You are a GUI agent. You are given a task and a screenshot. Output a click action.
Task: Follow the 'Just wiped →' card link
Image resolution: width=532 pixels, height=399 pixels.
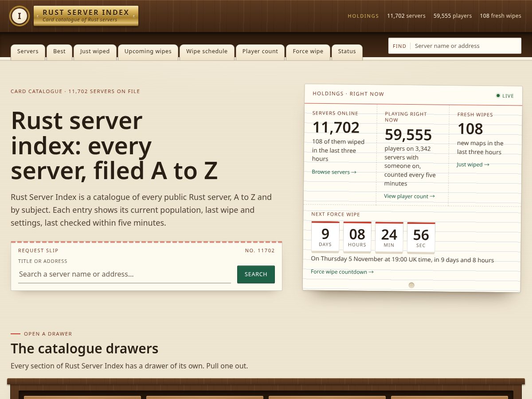(x=473, y=164)
